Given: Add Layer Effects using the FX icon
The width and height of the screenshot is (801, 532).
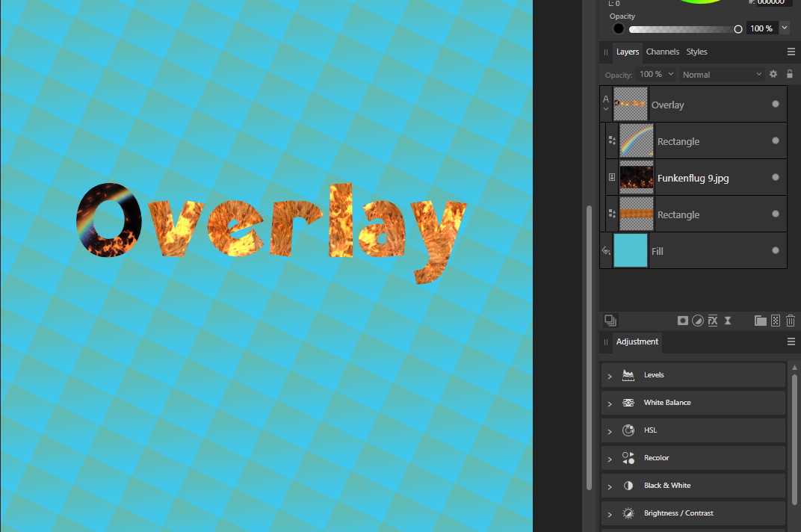Looking at the screenshot, I should point(712,320).
